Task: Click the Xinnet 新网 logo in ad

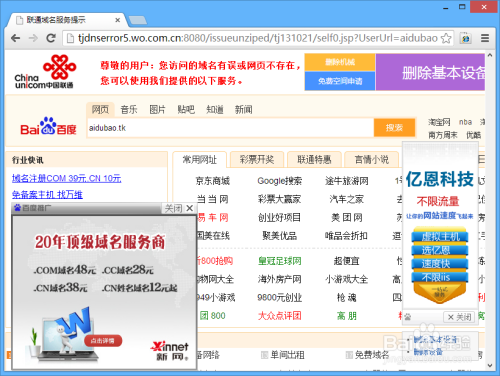Action: click(x=170, y=351)
